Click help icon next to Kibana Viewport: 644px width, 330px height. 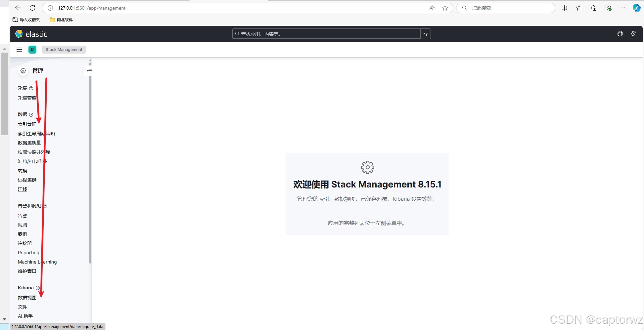38,288
